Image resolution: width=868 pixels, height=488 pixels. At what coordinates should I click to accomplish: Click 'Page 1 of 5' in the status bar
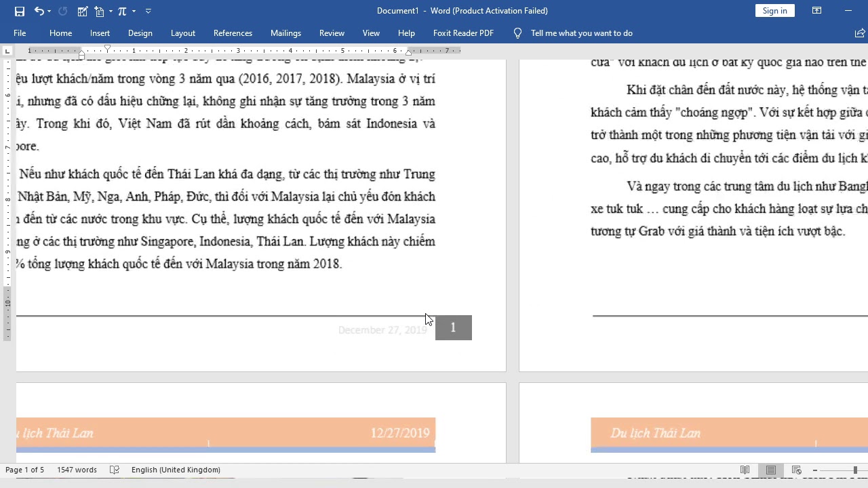pos(24,470)
